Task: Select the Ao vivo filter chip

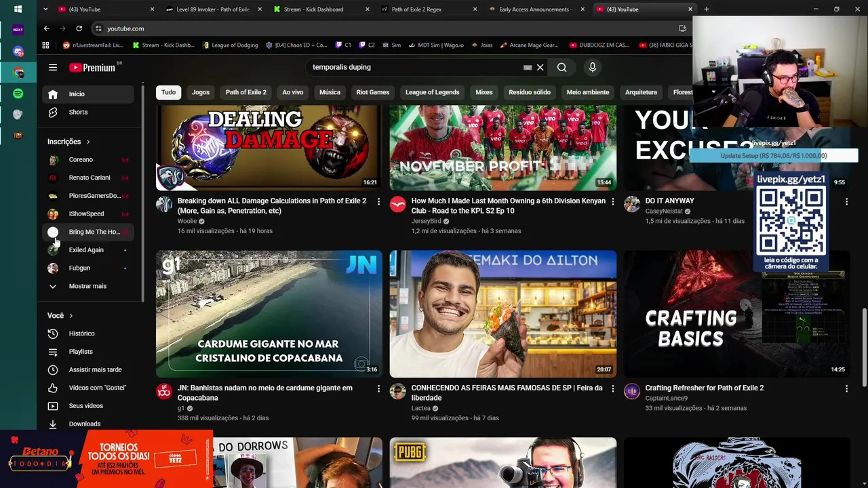Action: 293,92
